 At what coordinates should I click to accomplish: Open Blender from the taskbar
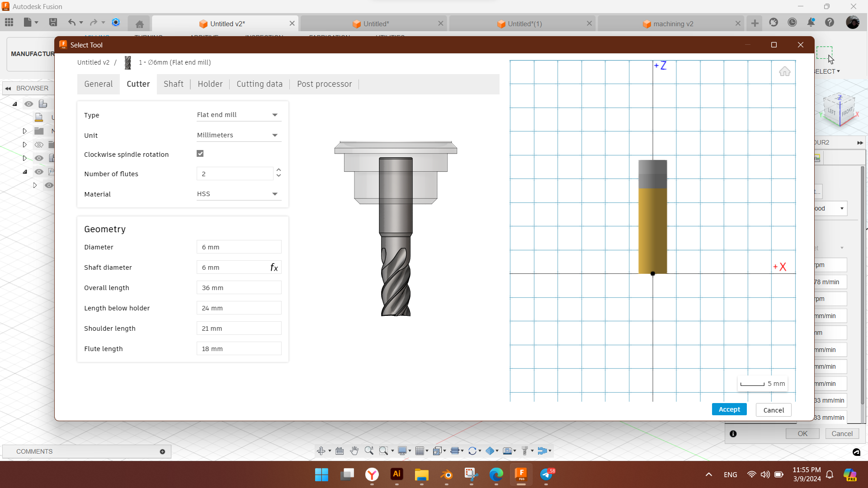click(x=446, y=474)
